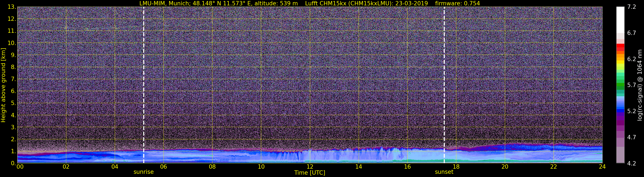Click the '20' time axis tick label
This screenshot has height=177, width=644.
click(505, 167)
